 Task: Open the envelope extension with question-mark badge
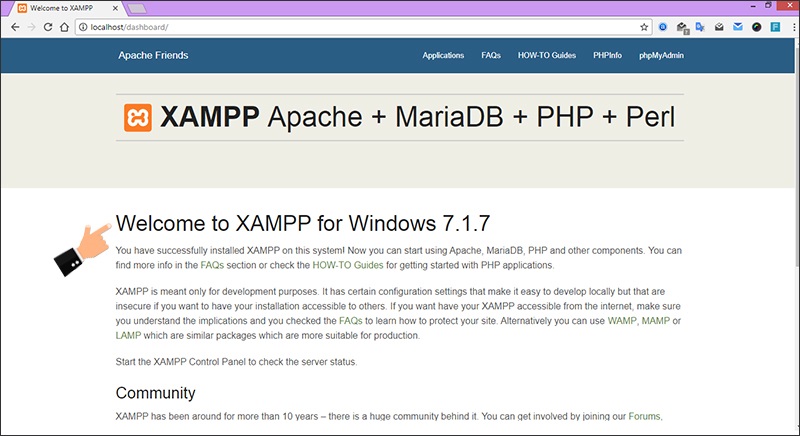pyautogui.click(x=683, y=28)
